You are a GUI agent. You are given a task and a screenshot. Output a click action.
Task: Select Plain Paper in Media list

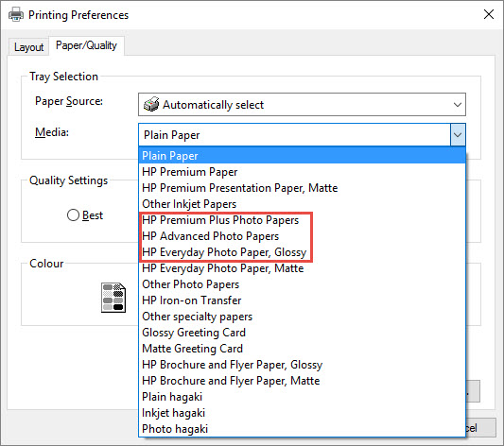click(x=302, y=156)
